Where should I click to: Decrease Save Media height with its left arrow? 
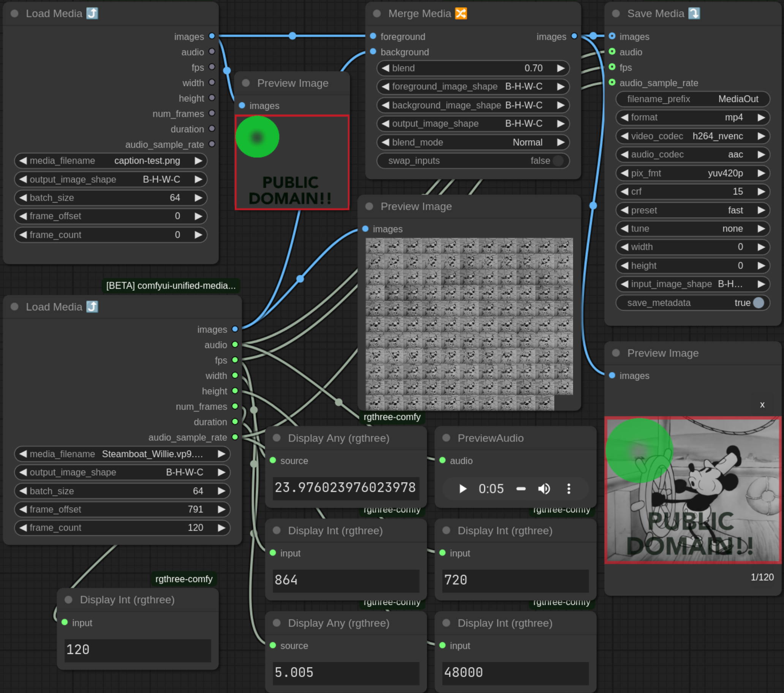(625, 266)
